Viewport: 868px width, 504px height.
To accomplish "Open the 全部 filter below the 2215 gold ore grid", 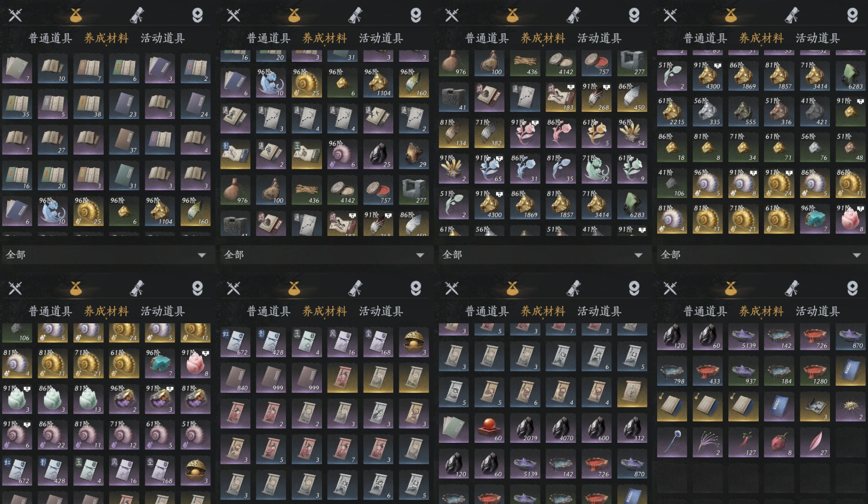I will 761,254.
